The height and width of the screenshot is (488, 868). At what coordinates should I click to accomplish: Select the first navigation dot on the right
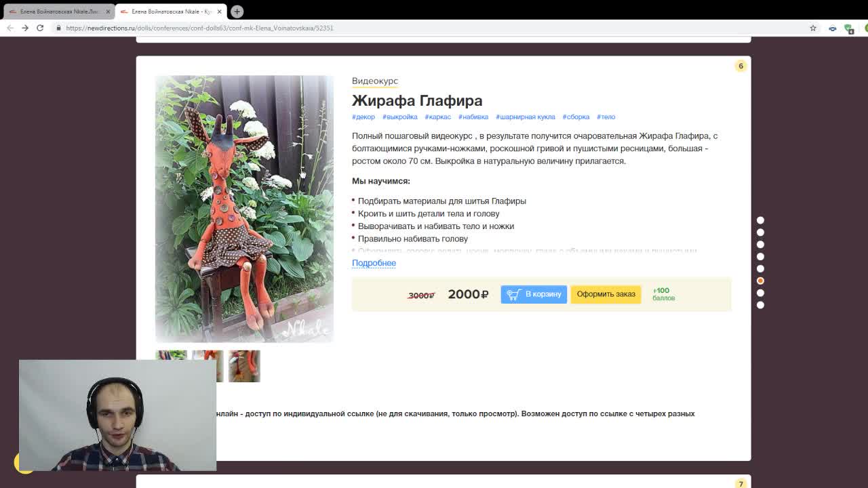pos(761,220)
